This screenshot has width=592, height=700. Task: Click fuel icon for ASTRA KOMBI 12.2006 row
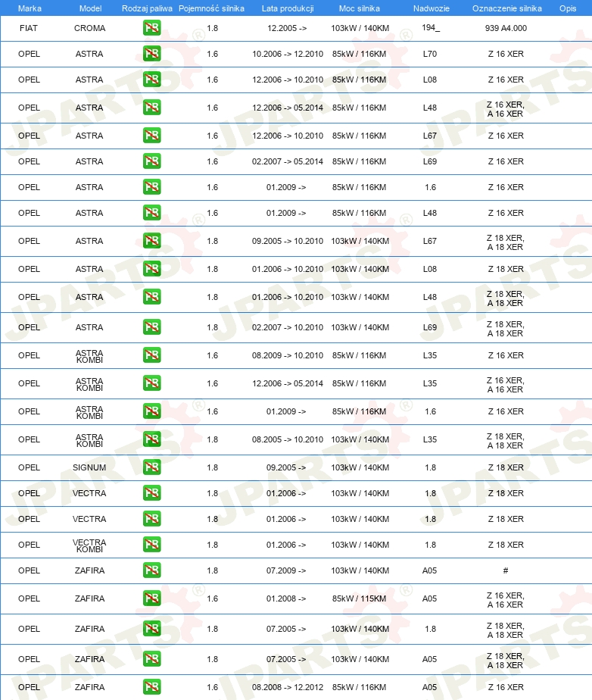(151, 383)
